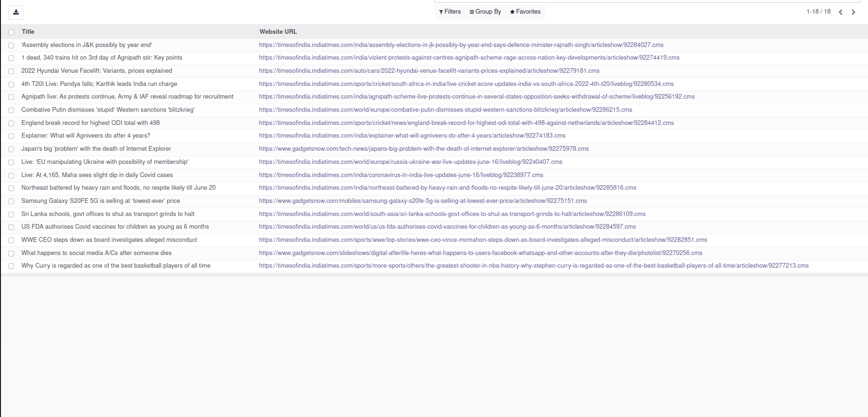Select 'What happens to social media' title
This screenshot has height=417, width=868.
[96, 253]
